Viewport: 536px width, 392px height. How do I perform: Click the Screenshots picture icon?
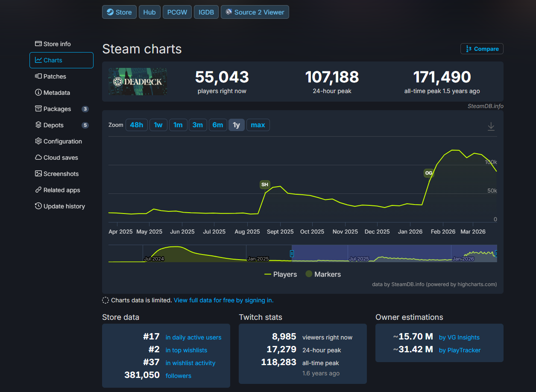[x=38, y=174]
